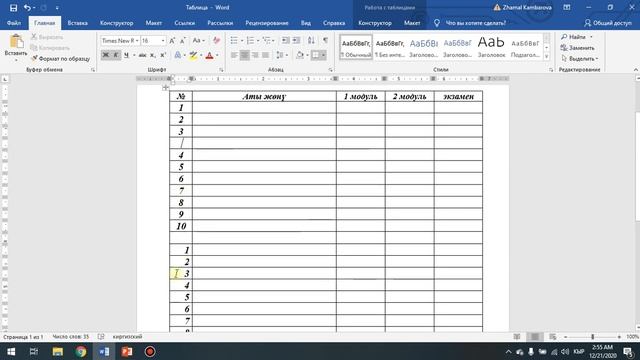The height and width of the screenshot is (360, 640).
Task: Click the 'Что вы хотите сделать' search box
Action: coord(476,23)
